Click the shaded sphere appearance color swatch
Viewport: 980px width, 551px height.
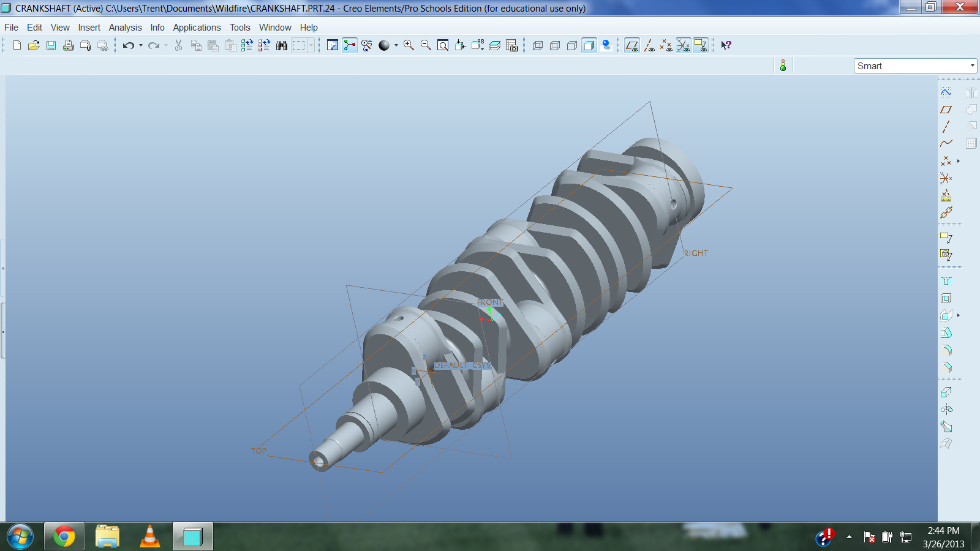point(384,45)
